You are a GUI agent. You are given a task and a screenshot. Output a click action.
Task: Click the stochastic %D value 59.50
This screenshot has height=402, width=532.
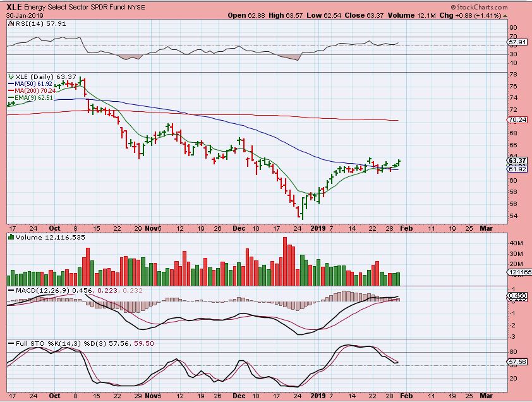(x=144, y=344)
